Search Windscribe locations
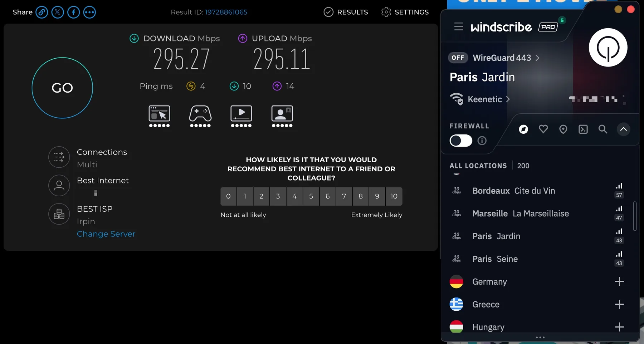The width and height of the screenshot is (644, 344). [x=603, y=129]
